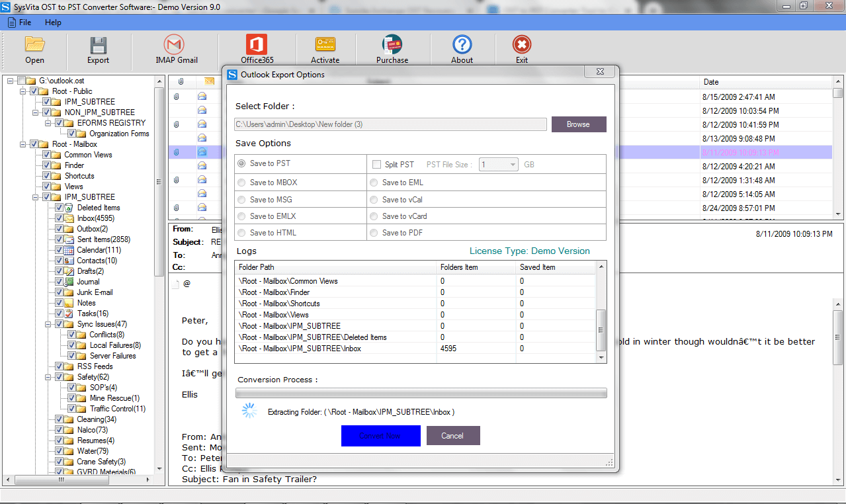The width and height of the screenshot is (846, 504).
Task: Click the Export toolbar icon
Action: click(x=98, y=49)
